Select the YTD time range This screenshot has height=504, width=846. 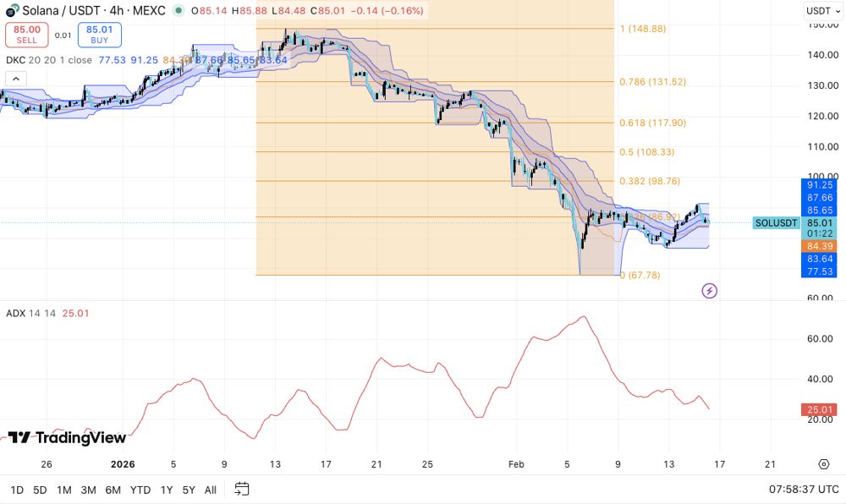click(x=140, y=490)
